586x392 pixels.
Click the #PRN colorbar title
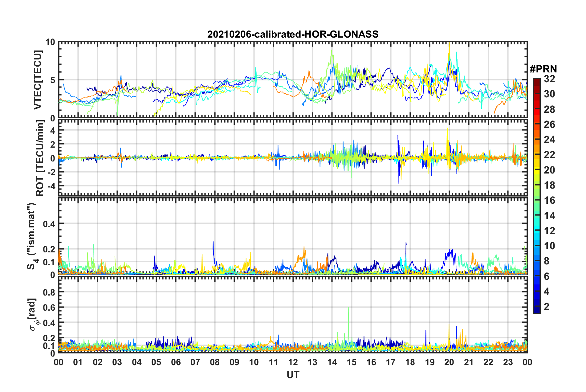(543, 69)
